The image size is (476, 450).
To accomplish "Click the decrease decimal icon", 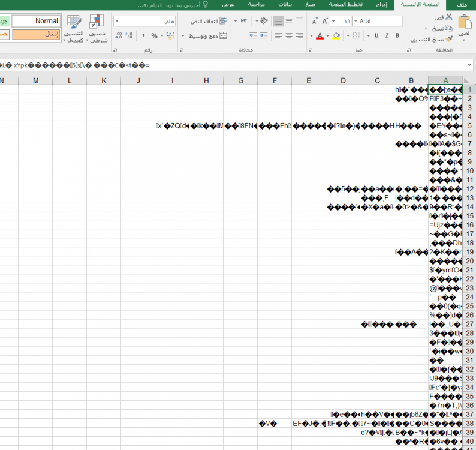I will tap(118, 36).
